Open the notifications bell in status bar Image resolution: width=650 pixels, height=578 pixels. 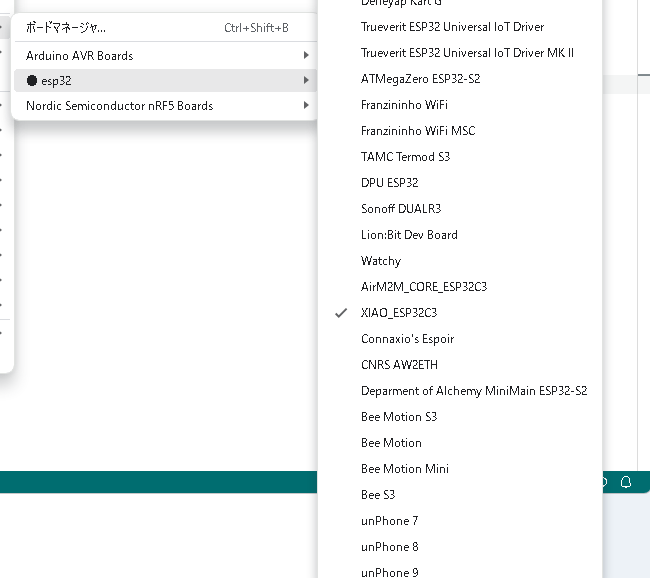[x=626, y=482]
